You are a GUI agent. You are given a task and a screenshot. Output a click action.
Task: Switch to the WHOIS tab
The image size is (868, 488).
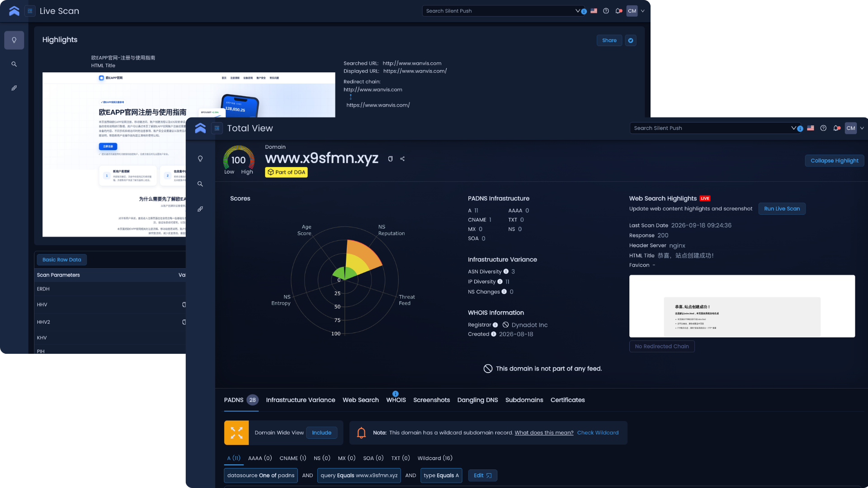coord(396,400)
